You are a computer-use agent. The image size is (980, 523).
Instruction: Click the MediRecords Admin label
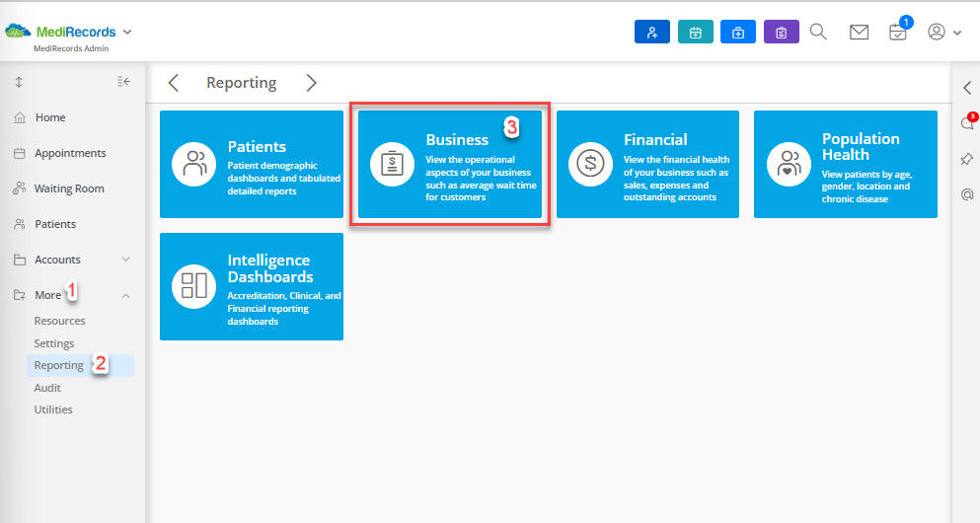(x=71, y=48)
